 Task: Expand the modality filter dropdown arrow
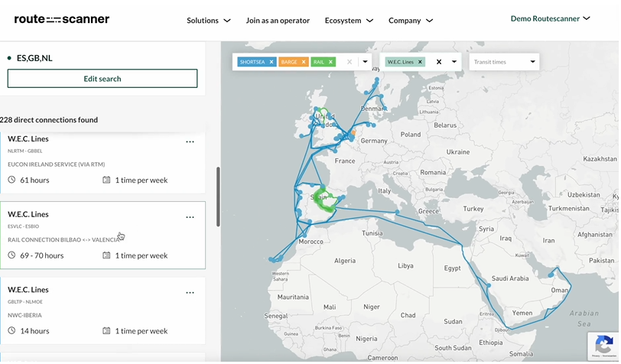coord(365,62)
